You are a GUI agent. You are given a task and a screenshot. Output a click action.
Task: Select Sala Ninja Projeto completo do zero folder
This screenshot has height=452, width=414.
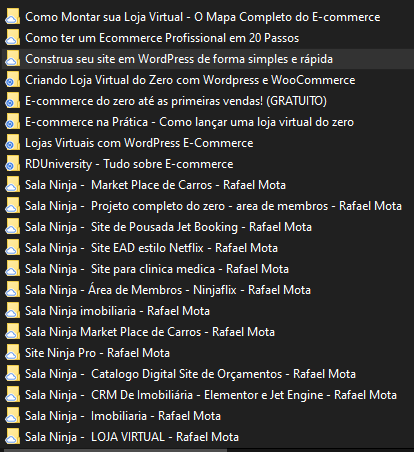[213, 206]
